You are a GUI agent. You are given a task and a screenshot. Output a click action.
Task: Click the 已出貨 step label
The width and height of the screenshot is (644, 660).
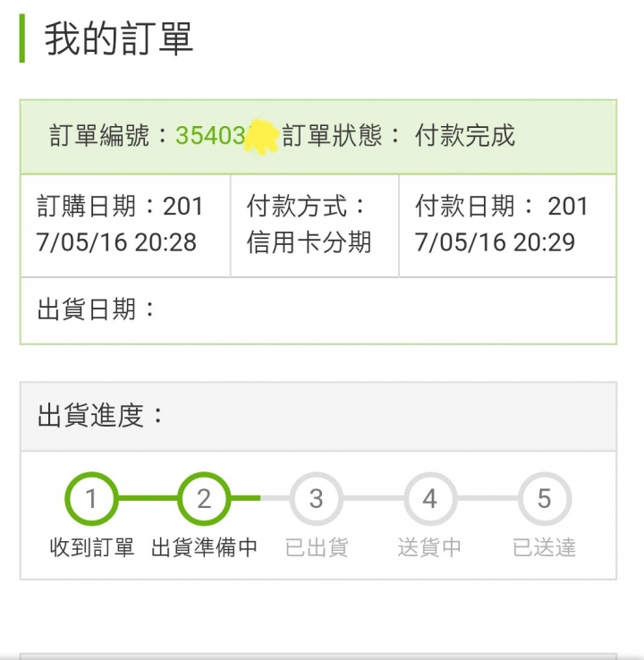[x=317, y=547]
